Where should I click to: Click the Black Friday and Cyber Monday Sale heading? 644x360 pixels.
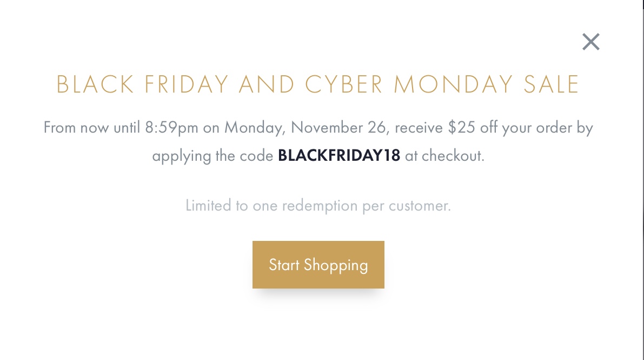click(x=318, y=84)
